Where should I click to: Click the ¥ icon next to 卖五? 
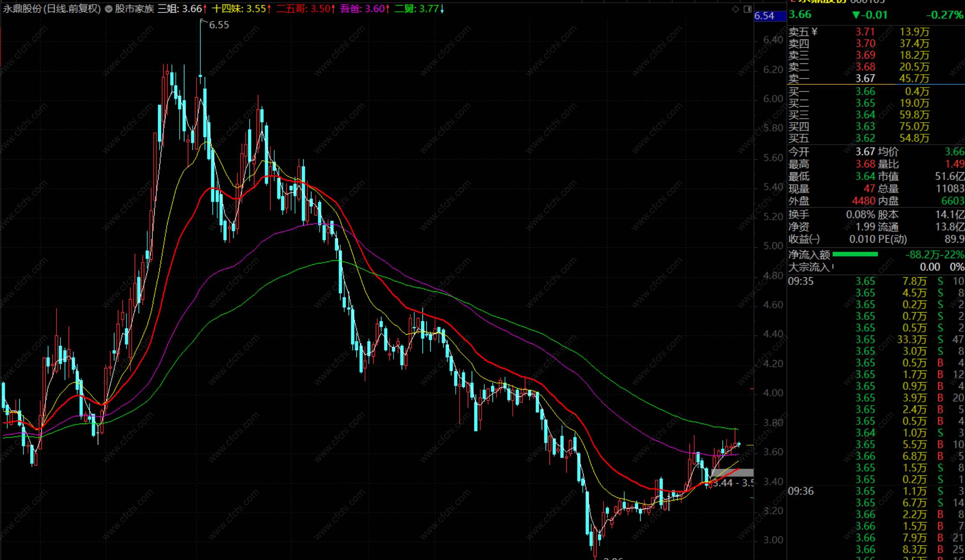815,32
